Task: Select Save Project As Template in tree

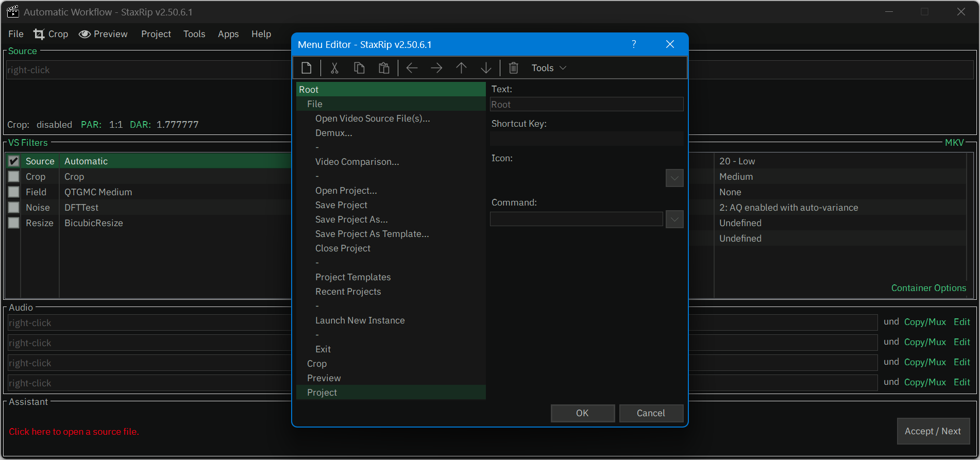Action: click(x=371, y=234)
